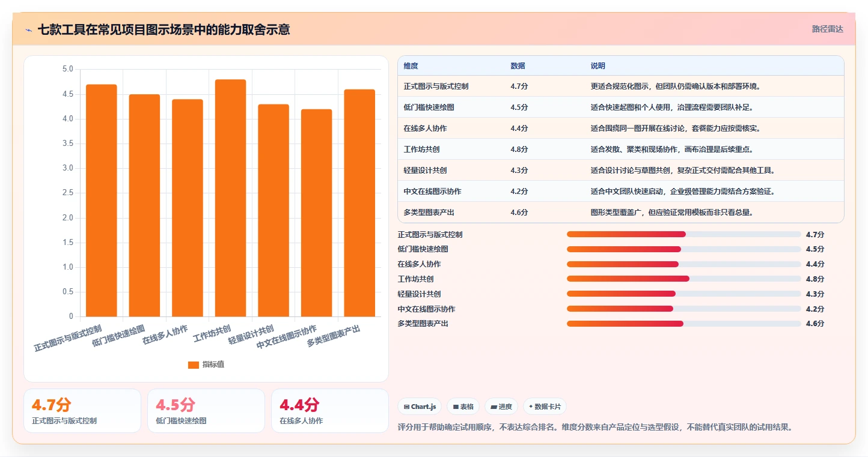Click the 多类型图表产出 bar in the chart
The height and width of the screenshot is (457, 868).
[x=359, y=203]
